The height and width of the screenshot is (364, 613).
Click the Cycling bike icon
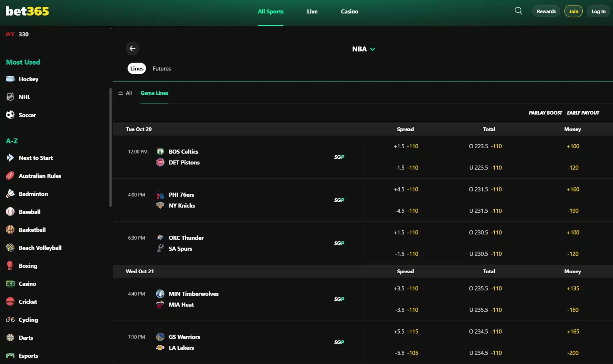tap(10, 320)
